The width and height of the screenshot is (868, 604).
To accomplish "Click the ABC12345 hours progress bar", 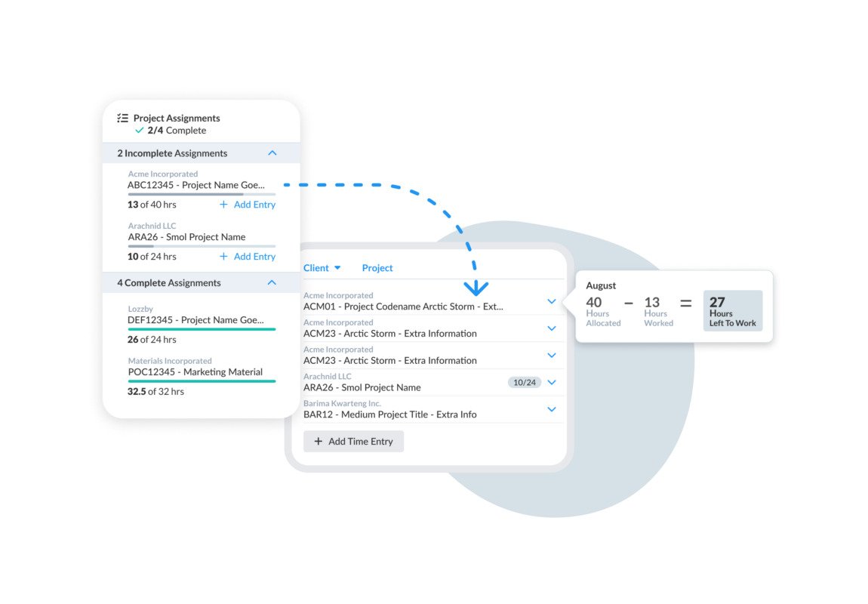I will point(202,195).
